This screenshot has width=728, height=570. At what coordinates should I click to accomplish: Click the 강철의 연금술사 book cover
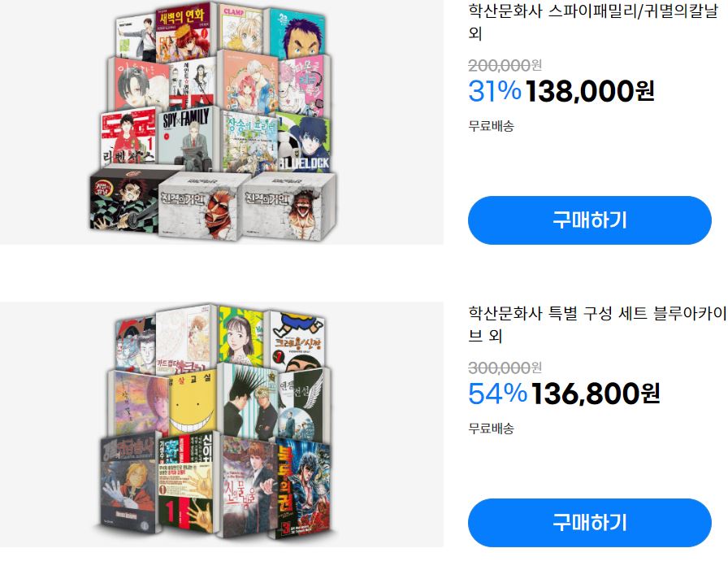128,485
